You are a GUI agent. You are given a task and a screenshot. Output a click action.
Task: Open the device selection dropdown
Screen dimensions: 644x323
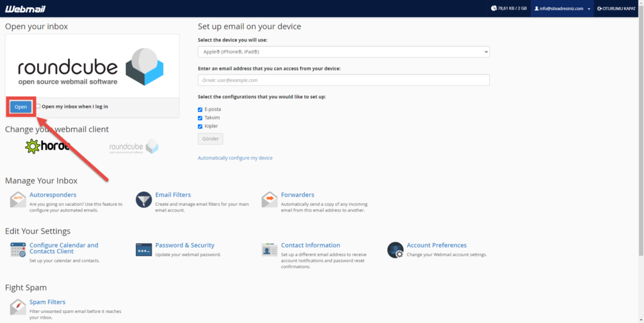click(343, 52)
